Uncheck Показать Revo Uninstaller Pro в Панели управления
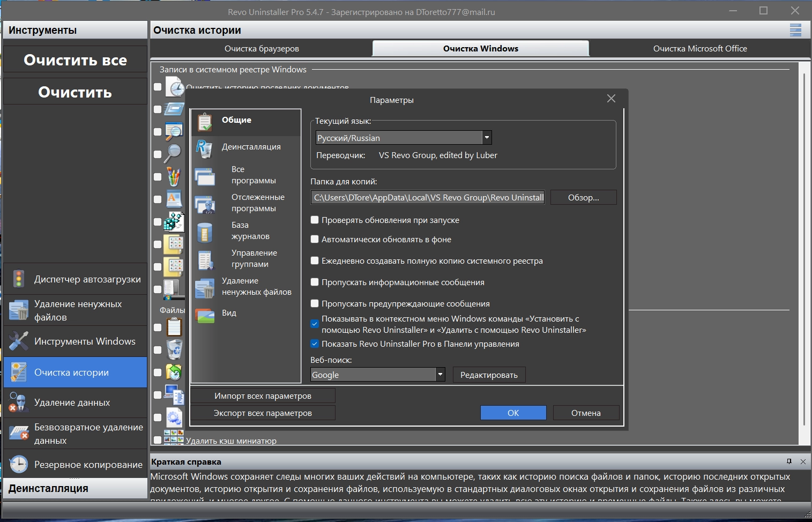 [x=315, y=344]
